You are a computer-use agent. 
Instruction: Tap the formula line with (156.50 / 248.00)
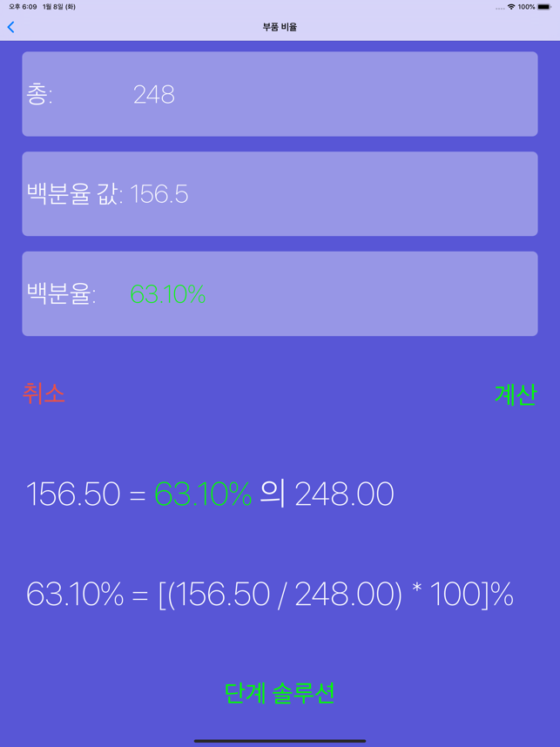pos(270,595)
